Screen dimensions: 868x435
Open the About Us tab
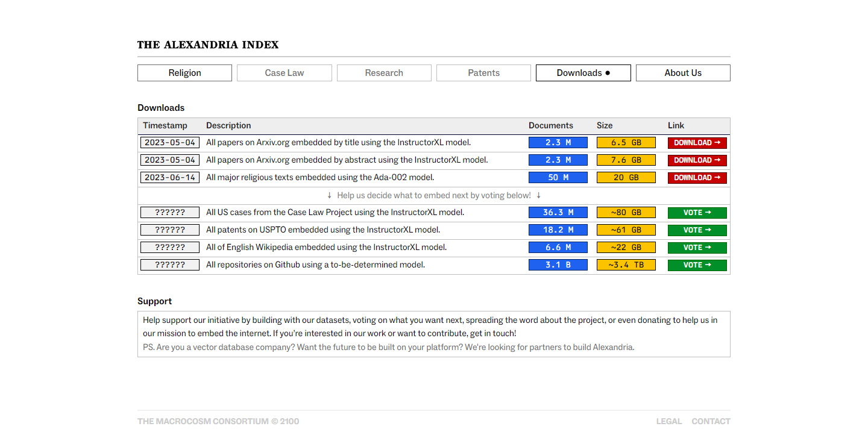683,73
